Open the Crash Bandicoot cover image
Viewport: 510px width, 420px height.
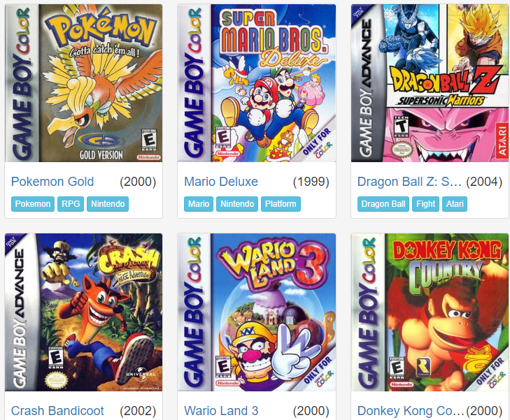click(83, 312)
